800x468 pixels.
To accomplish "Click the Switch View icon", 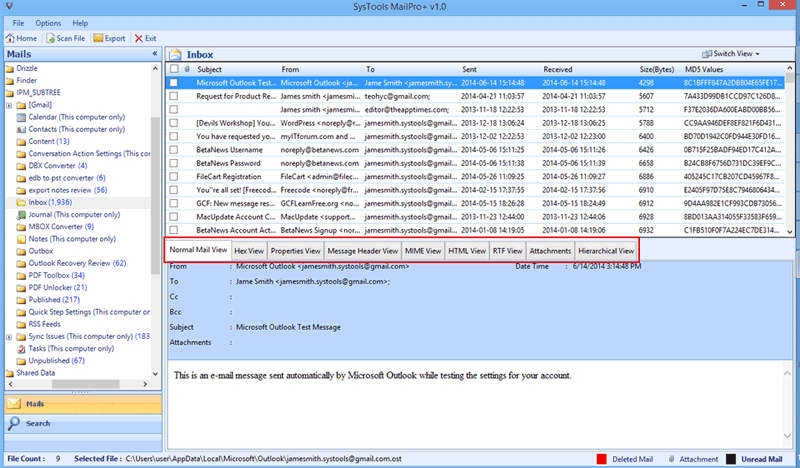I will click(x=707, y=54).
